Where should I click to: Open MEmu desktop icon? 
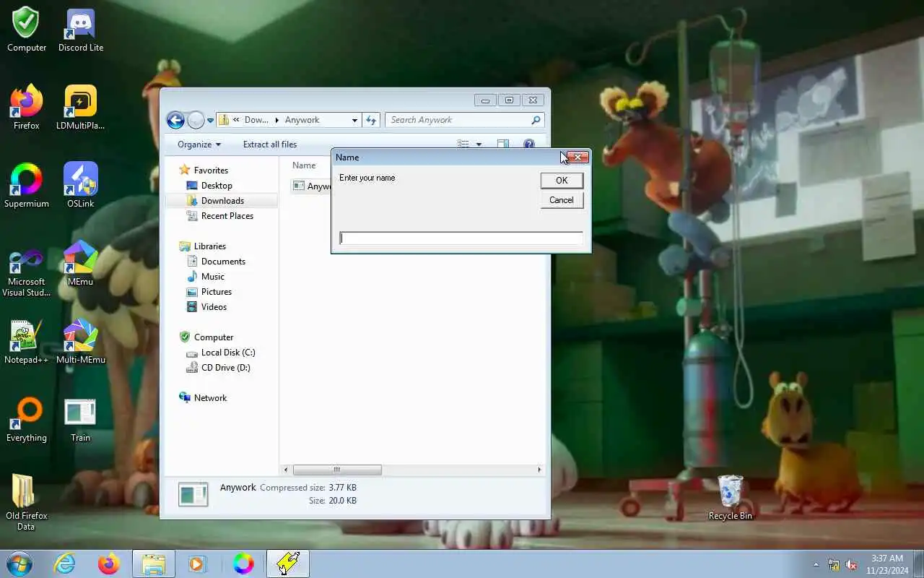[x=80, y=264]
